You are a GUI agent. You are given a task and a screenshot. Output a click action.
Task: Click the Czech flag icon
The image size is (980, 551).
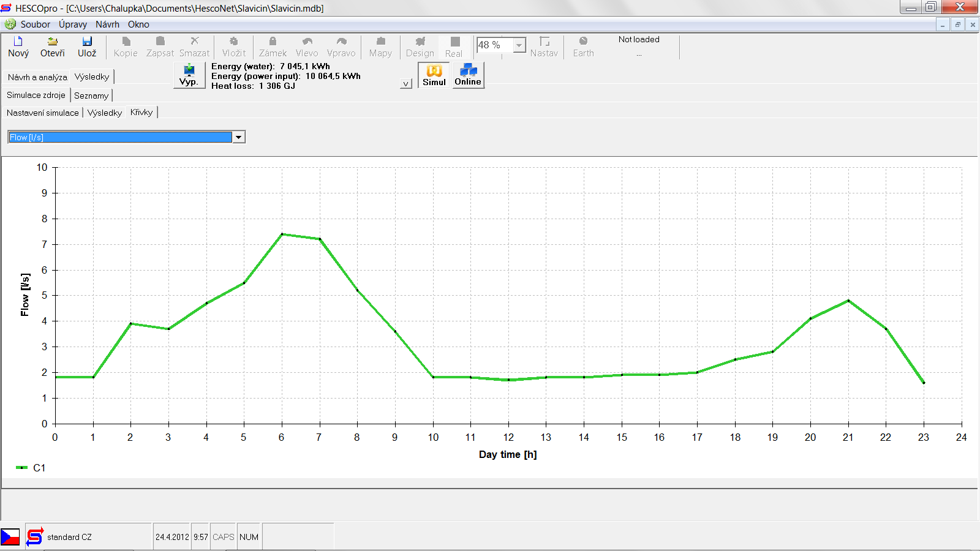[10, 537]
